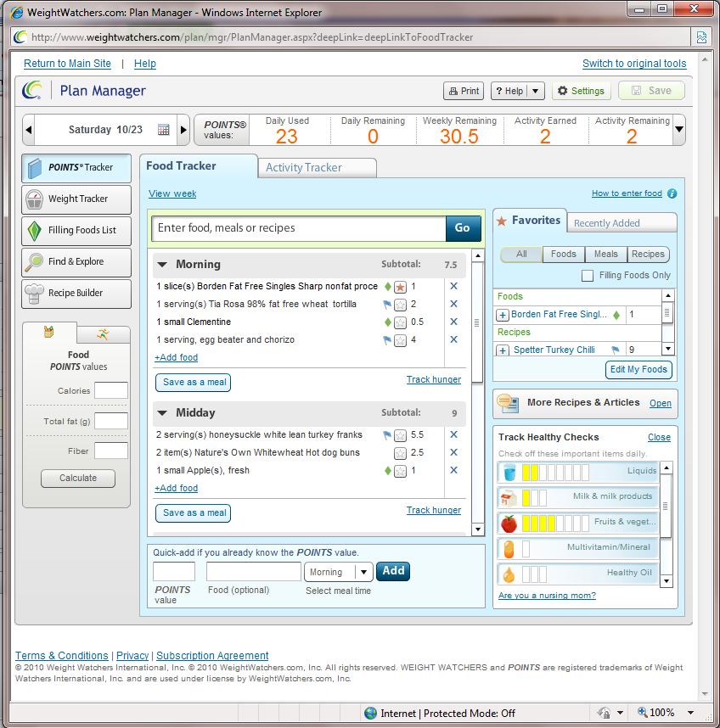
Task: Expand the POINTS values summary arrow
Action: pyautogui.click(x=679, y=130)
